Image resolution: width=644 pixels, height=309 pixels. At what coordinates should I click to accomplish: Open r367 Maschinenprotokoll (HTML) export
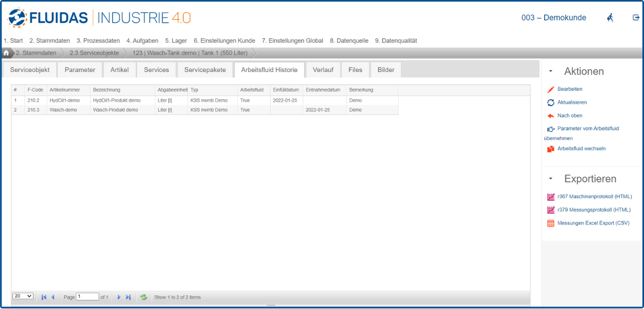(x=594, y=197)
